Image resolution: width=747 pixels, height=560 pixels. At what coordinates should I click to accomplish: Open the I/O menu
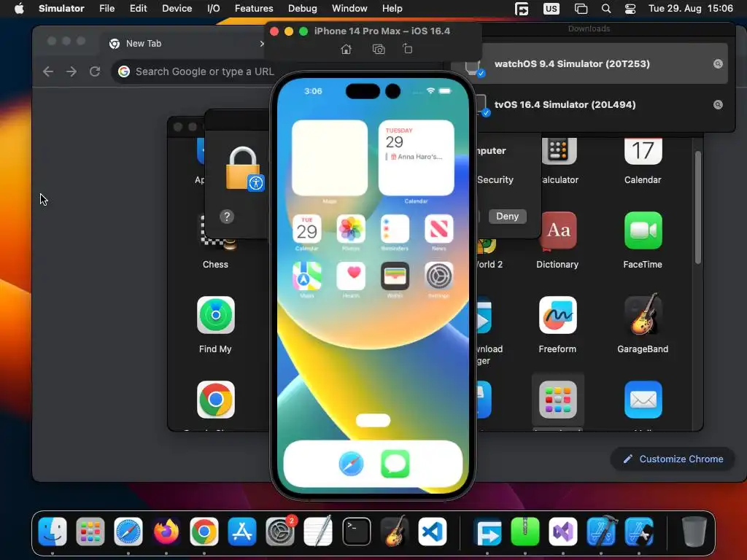(x=214, y=9)
